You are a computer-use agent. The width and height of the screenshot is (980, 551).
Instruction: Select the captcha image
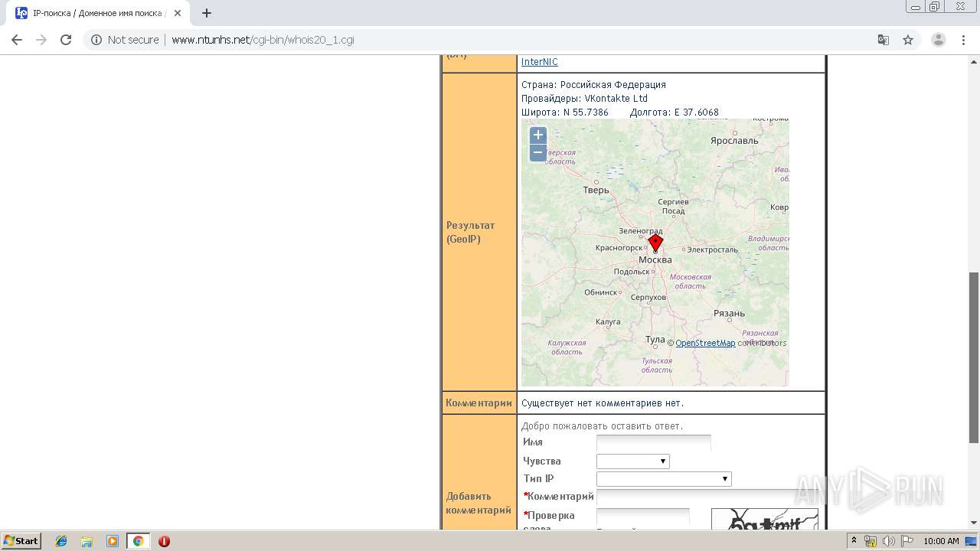(765, 519)
